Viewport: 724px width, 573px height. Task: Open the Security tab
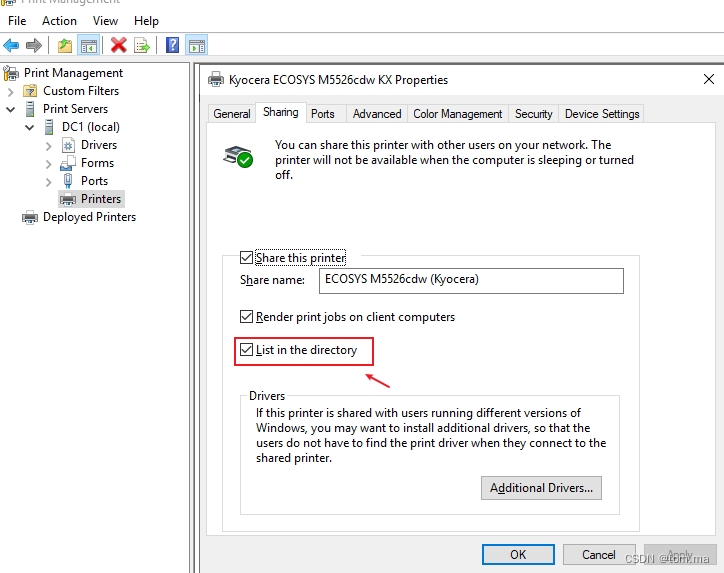[533, 114]
